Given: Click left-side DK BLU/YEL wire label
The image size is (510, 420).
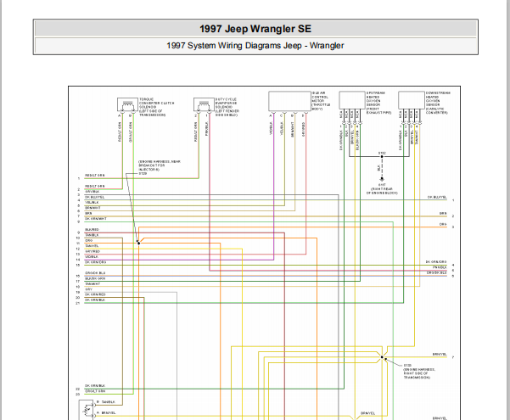Looking at the screenshot, I should [95, 197].
